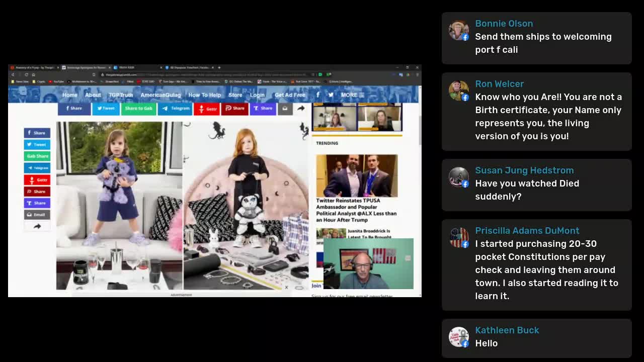Open the Twitter Reinstates TPUSA Ambassador headline
This screenshot has width=644, height=362.
pos(356,210)
